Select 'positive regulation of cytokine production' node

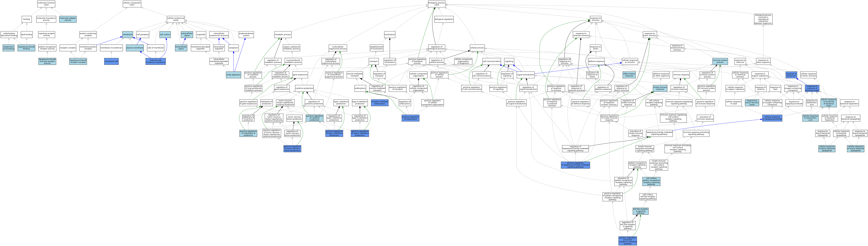click(x=314, y=118)
